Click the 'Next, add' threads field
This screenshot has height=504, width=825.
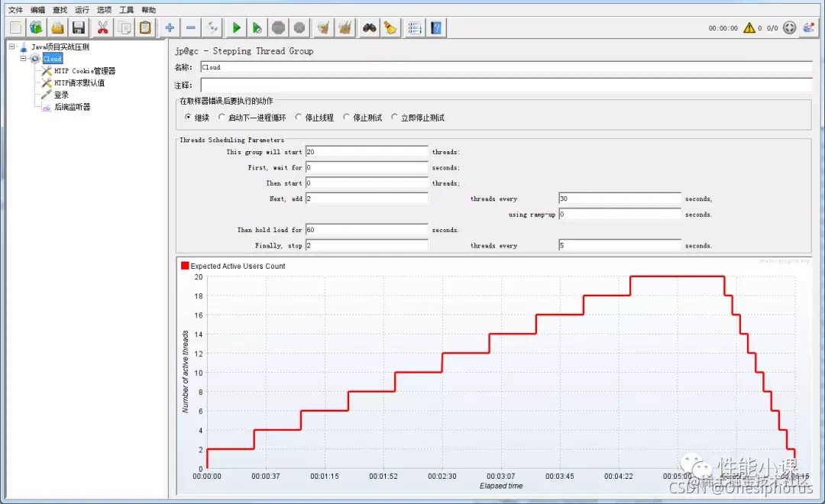point(367,199)
